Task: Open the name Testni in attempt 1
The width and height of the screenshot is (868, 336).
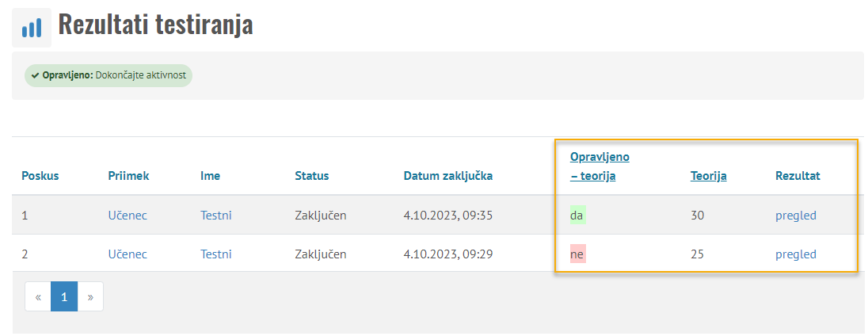Action: (216, 215)
